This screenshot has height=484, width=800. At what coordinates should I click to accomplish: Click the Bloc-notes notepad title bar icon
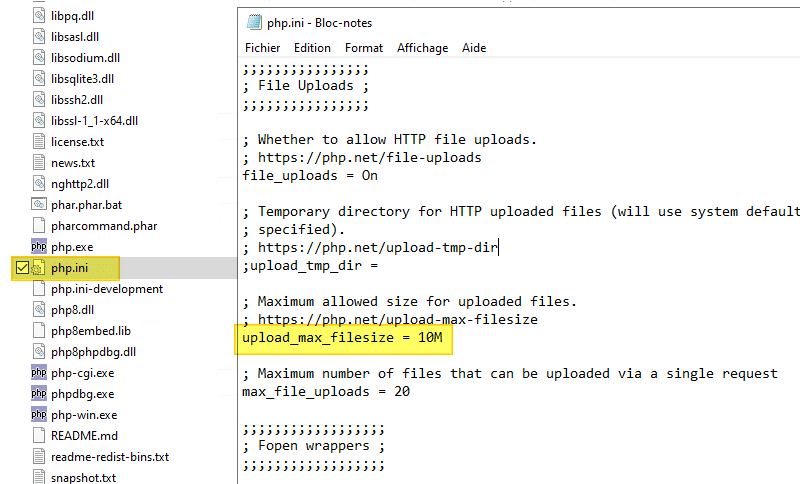click(x=255, y=22)
